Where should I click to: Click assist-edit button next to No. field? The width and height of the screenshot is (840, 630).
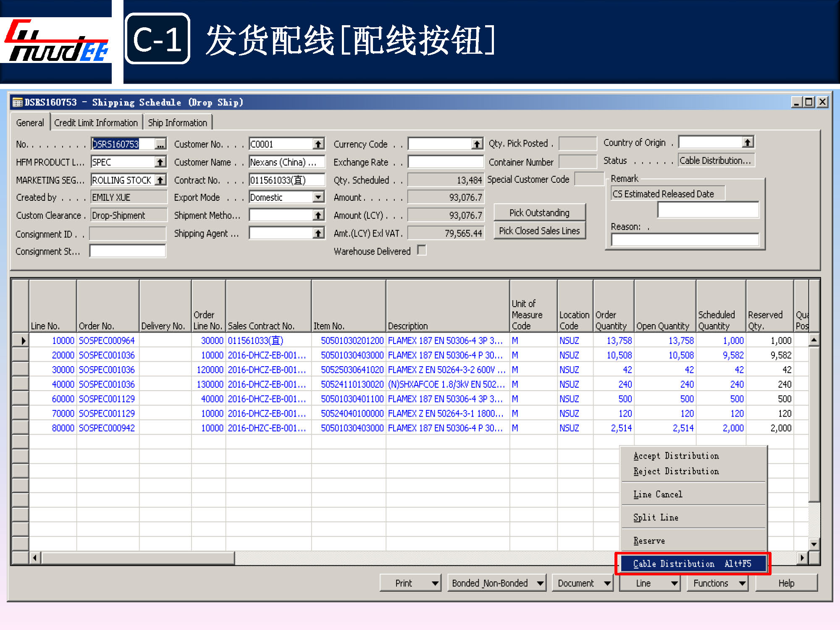pyautogui.click(x=160, y=144)
